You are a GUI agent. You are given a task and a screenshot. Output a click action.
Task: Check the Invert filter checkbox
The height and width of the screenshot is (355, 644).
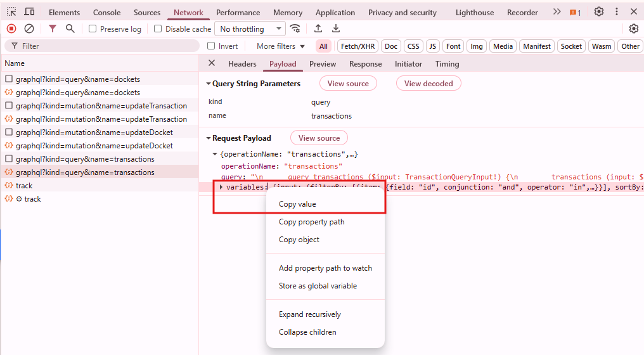(x=212, y=46)
